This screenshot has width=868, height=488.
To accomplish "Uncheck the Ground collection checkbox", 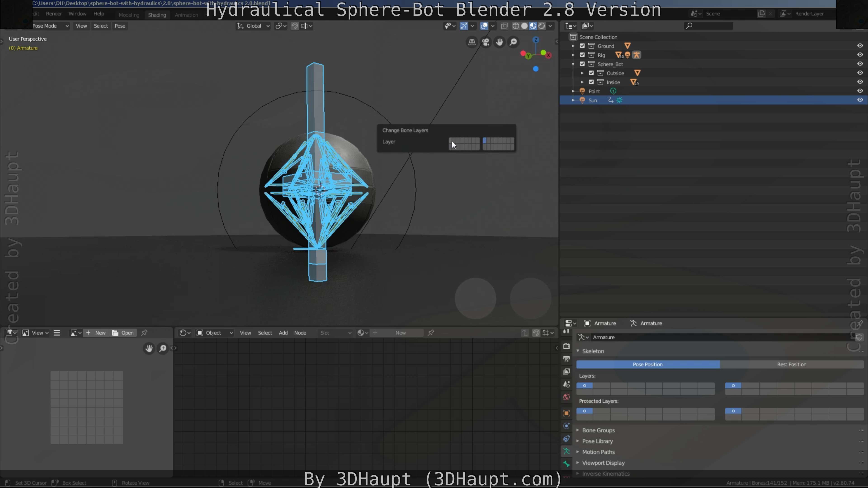I will click(582, 46).
